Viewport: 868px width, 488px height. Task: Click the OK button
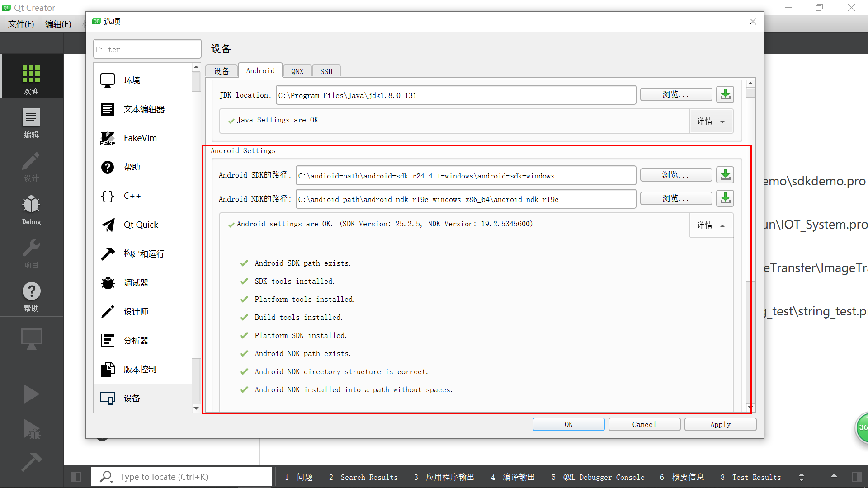(568, 424)
